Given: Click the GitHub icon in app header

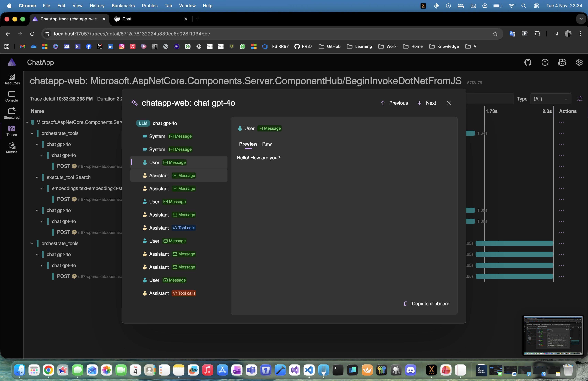Looking at the screenshot, I should click(528, 62).
